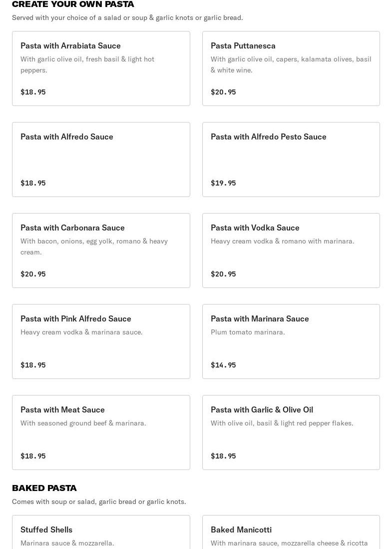Choose Pasta with Alfredo Sauce
Image resolution: width=392 pixels, height=549 pixels.
pos(101,159)
